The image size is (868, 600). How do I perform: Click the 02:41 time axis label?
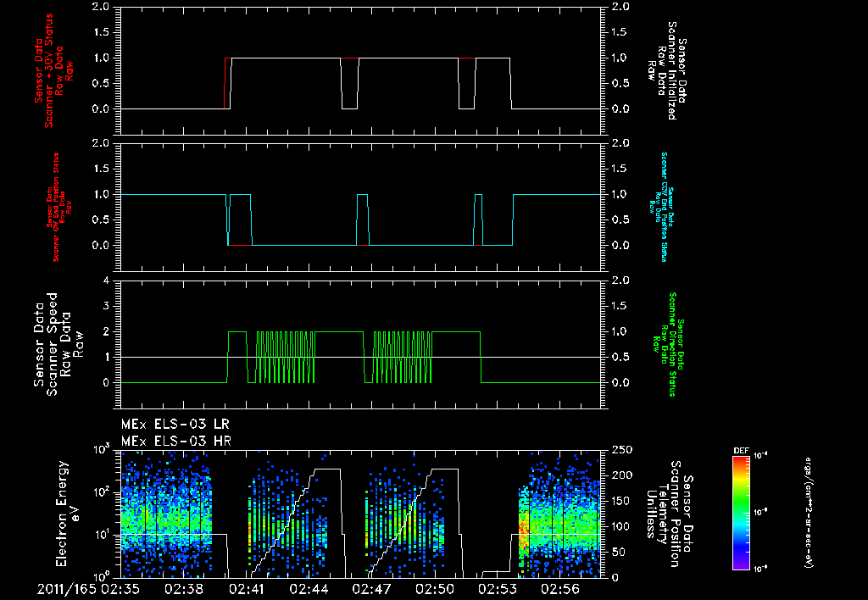point(245,589)
